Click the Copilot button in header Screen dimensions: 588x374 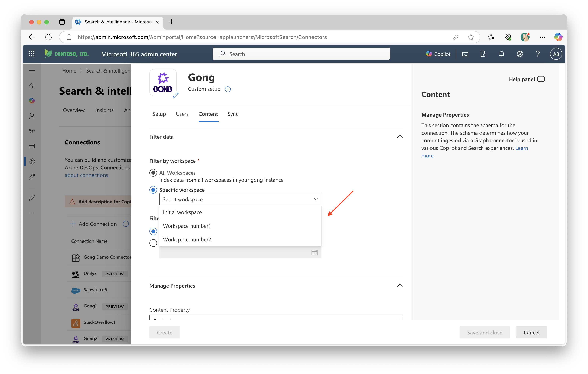pos(438,54)
